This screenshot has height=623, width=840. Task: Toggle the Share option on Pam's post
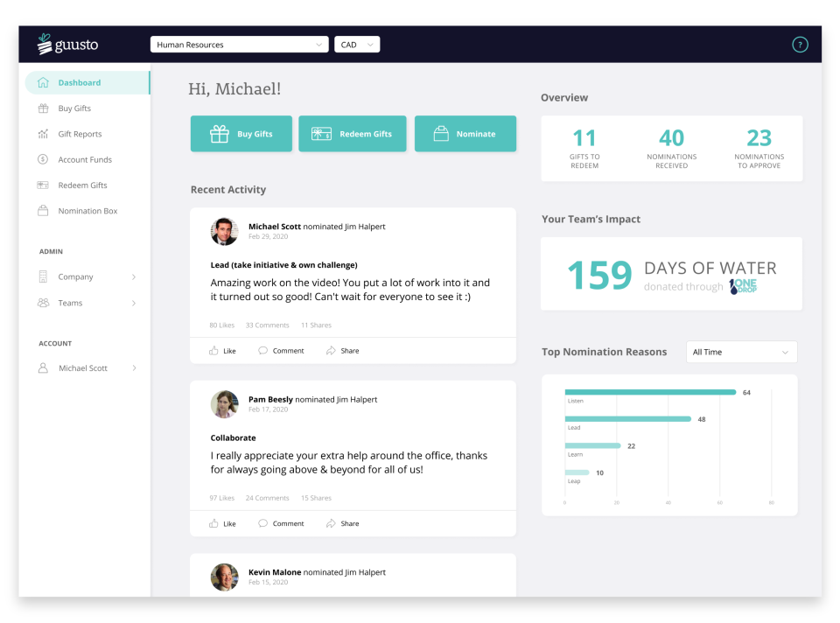[x=342, y=522]
